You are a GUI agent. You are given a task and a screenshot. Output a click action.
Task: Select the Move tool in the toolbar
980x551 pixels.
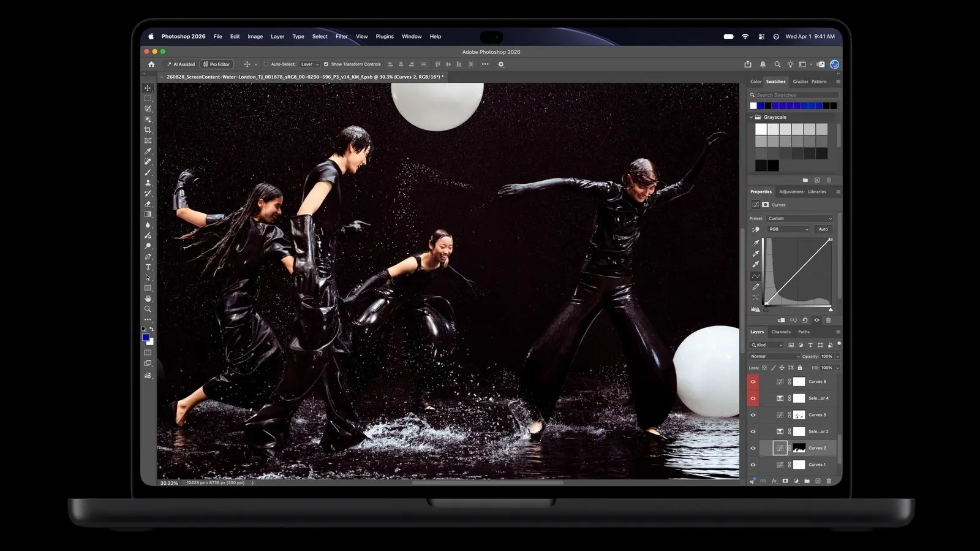click(x=148, y=88)
